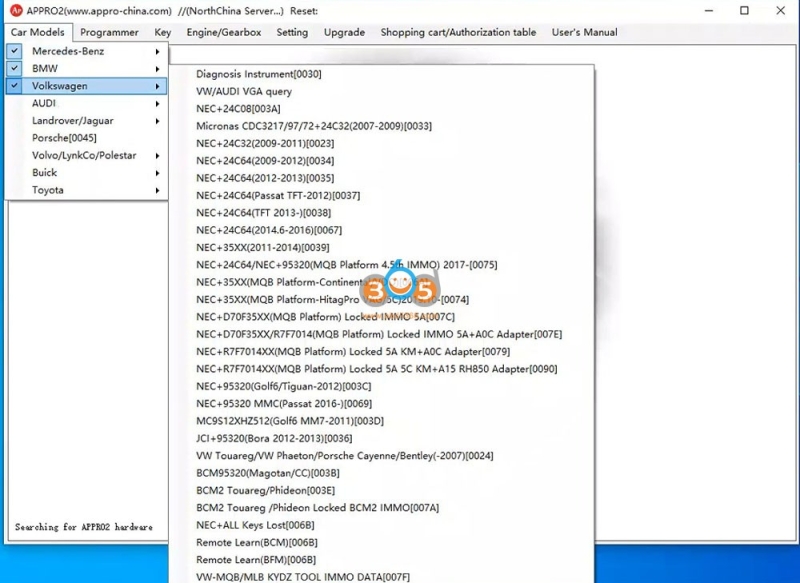Expand the Toyota submenu arrow
Image resolution: width=800 pixels, height=583 pixels.
click(x=158, y=190)
